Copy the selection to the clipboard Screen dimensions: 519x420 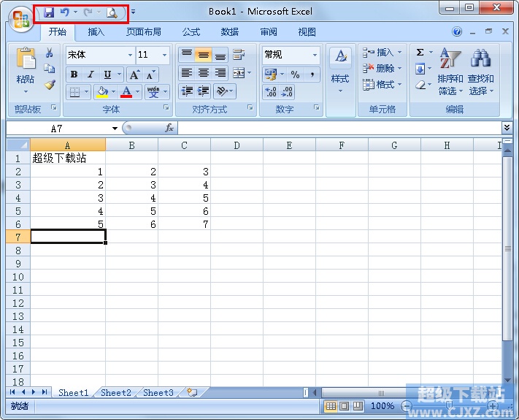click(x=50, y=69)
